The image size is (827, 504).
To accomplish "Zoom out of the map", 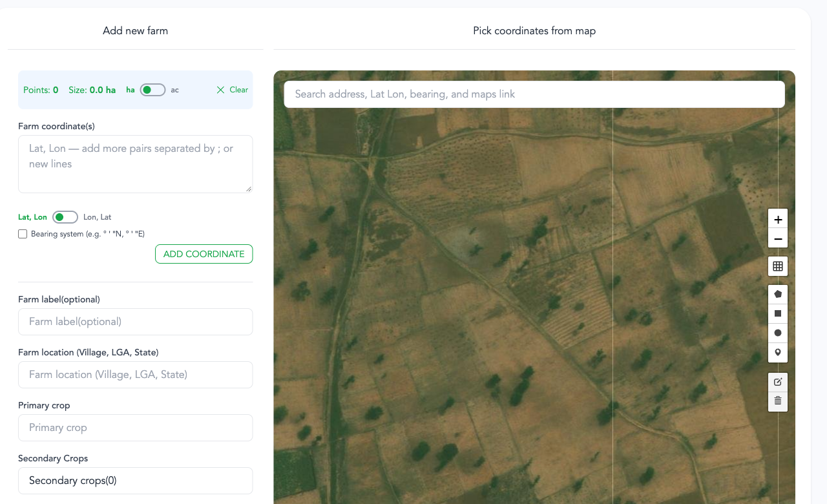I will (778, 238).
